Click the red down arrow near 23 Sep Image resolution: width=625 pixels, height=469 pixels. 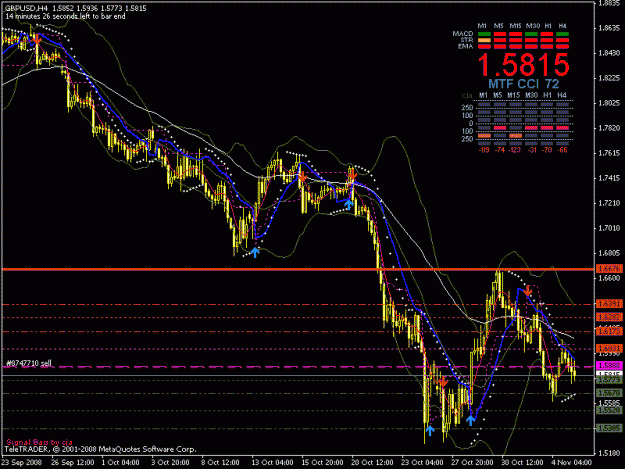click(x=37, y=39)
